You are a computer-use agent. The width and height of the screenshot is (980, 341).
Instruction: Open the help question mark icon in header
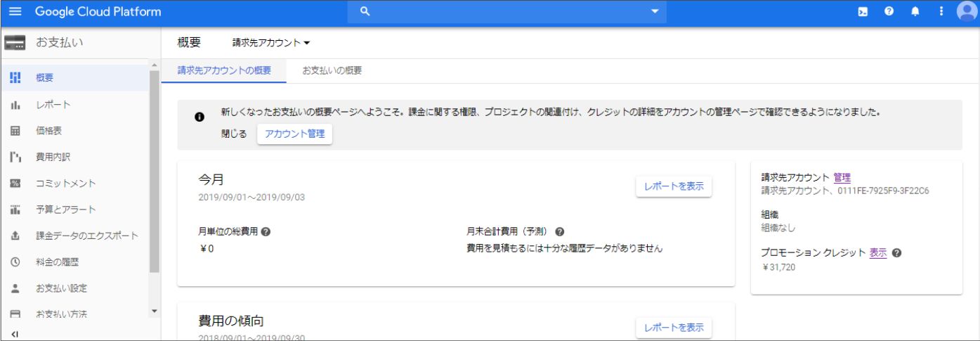click(889, 13)
